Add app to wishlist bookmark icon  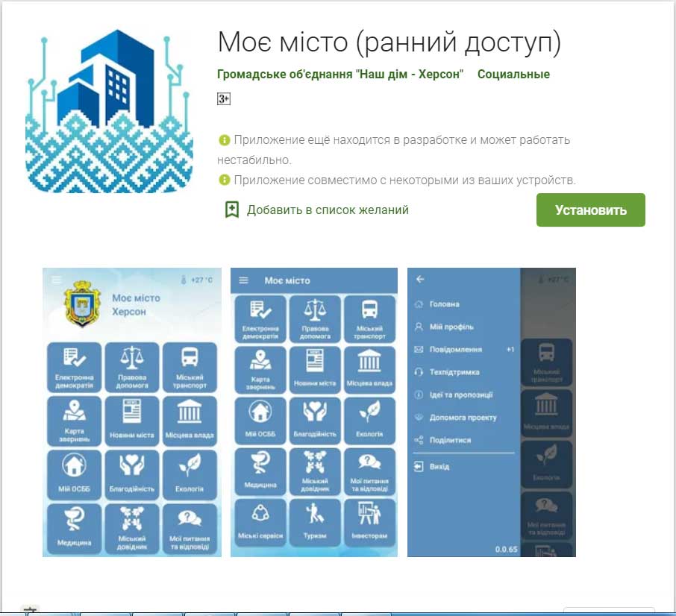pyautogui.click(x=232, y=210)
